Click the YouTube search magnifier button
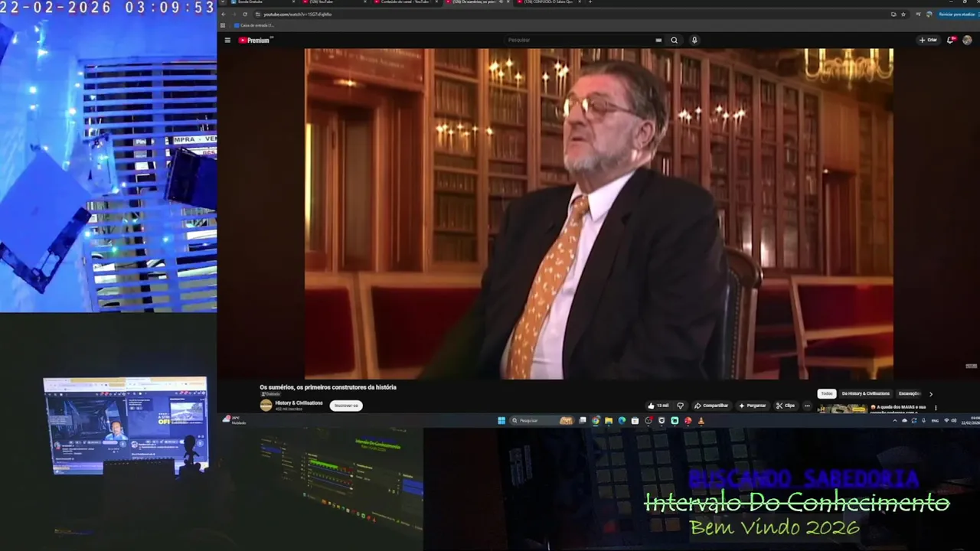Screen dimensions: 980x551 click(x=674, y=40)
